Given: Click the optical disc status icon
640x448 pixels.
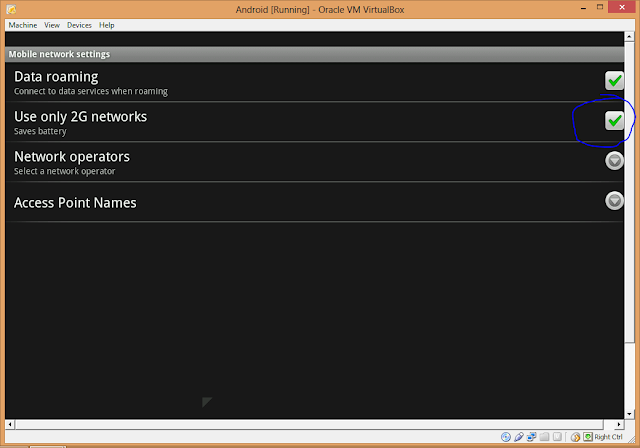Looking at the screenshot, I should 506,437.
